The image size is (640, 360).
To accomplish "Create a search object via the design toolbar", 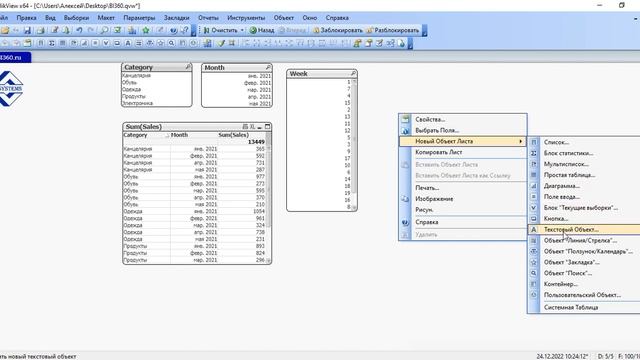I will coord(171,43).
